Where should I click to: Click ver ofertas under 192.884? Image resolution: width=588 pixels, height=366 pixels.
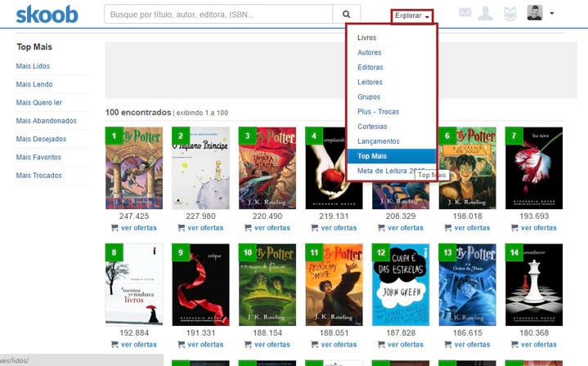point(134,344)
